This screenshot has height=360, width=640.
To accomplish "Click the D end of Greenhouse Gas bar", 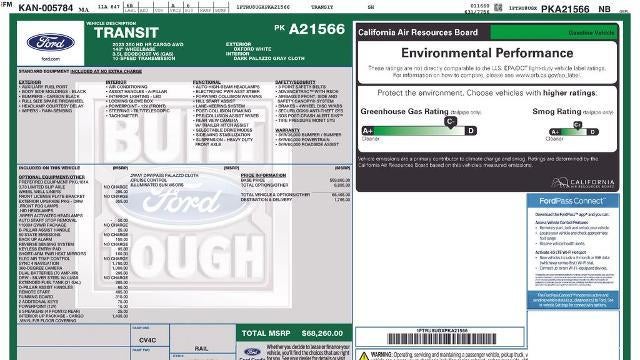I will (471, 131).
